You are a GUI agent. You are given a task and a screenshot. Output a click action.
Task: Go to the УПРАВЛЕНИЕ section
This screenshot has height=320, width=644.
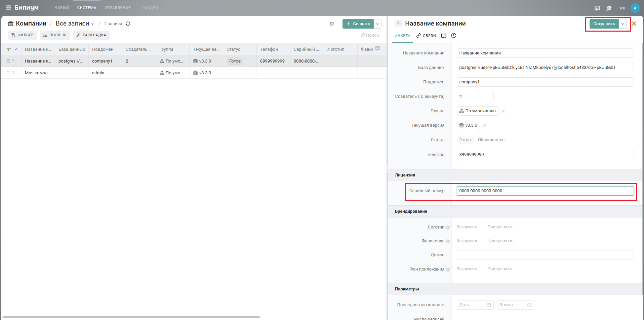click(x=118, y=8)
